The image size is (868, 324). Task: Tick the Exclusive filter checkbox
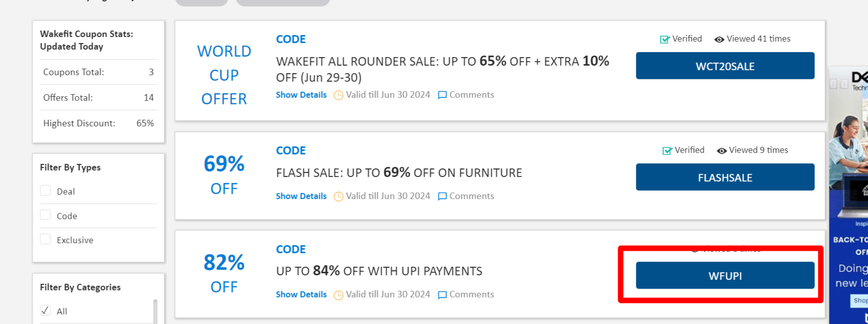point(46,239)
